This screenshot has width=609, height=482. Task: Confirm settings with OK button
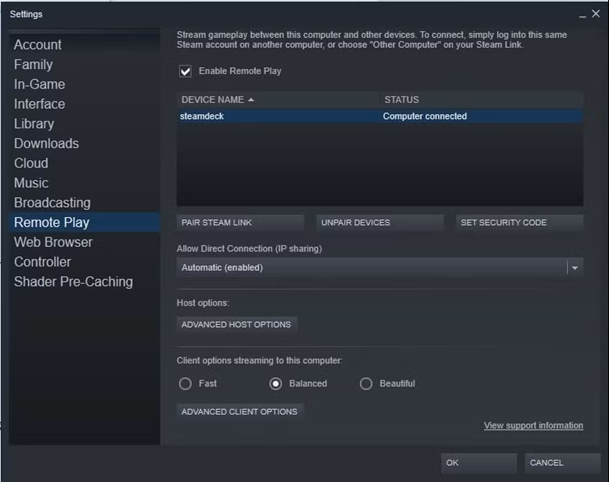[x=479, y=463]
